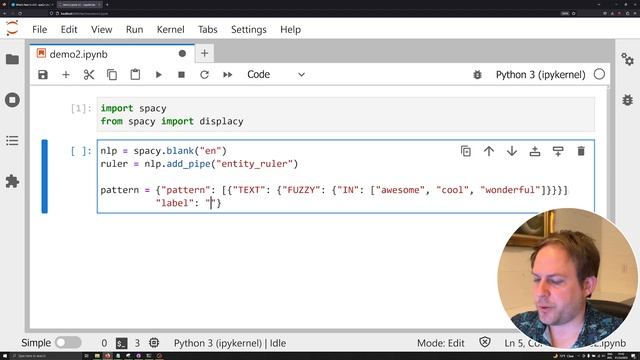Open the extension manager puzzle icon
Viewport: 640px width, 360px height.
(x=12, y=181)
